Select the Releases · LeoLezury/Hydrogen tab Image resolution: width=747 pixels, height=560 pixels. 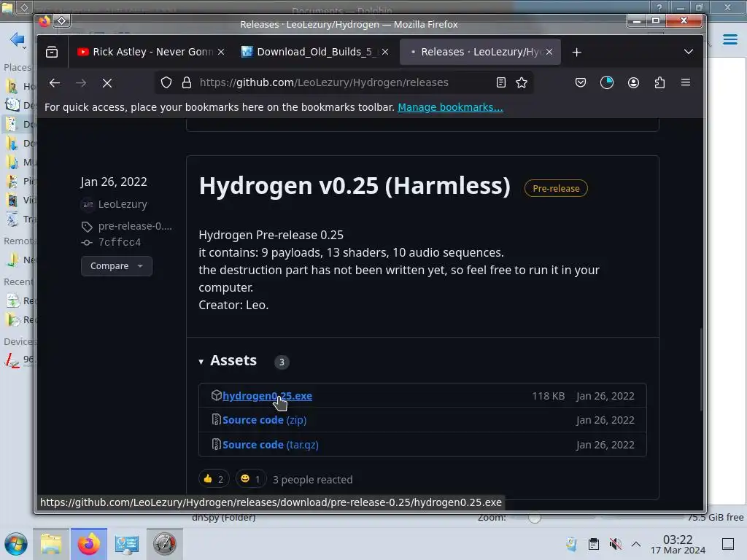point(480,52)
